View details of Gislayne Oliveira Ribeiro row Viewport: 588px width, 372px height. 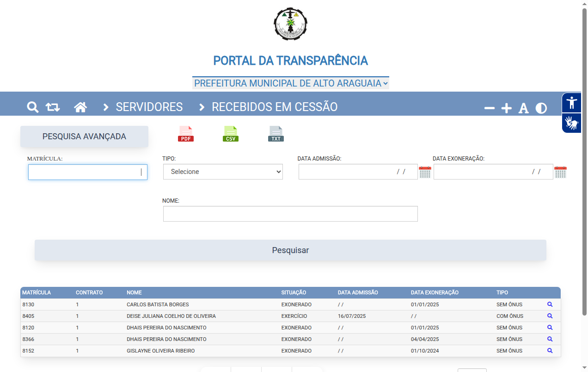click(550, 351)
